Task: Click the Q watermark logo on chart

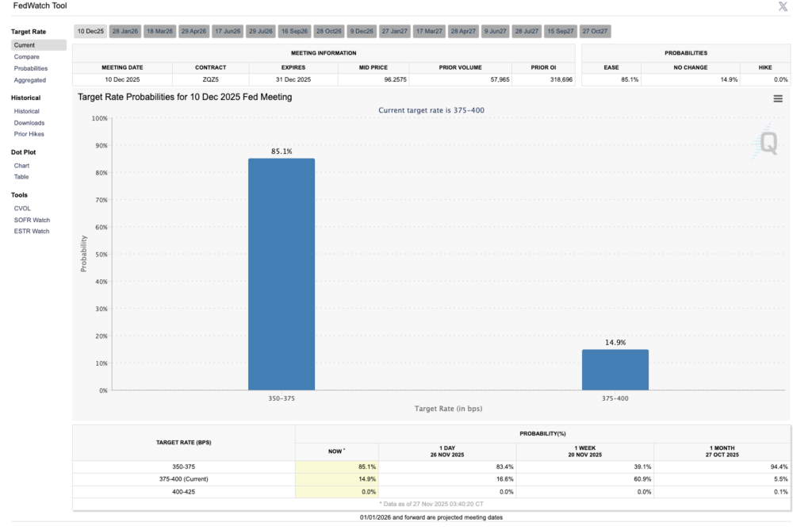Action: point(768,143)
